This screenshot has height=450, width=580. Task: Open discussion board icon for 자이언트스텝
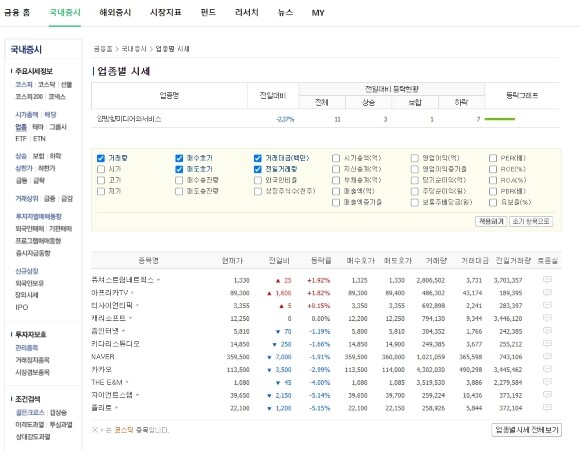547,395
